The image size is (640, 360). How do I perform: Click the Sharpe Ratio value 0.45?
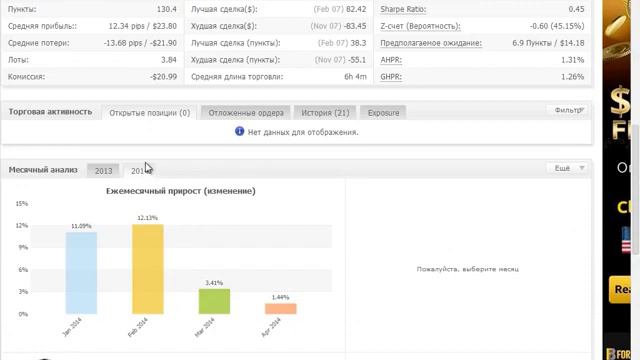tap(576, 9)
